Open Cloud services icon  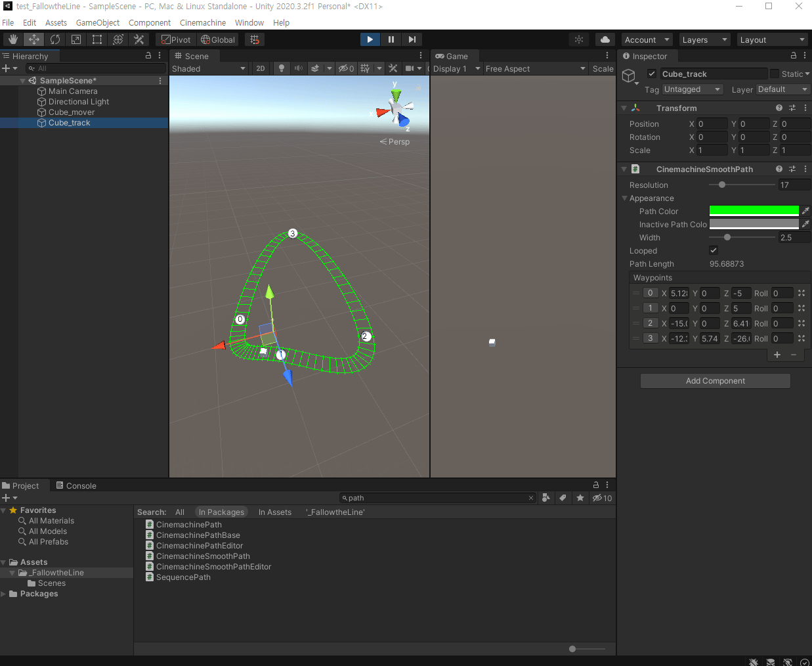click(x=605, y=39)
